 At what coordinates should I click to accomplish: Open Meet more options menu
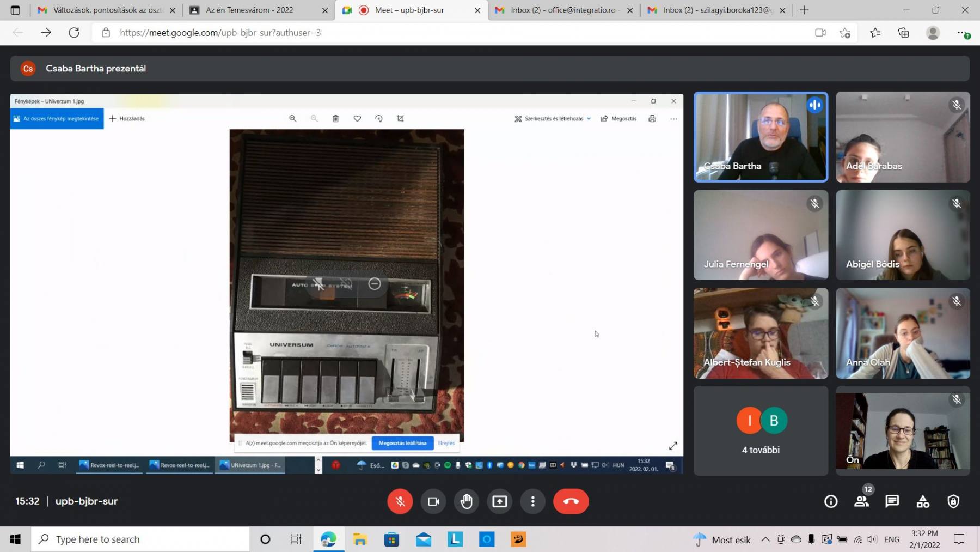pyautogui.click(x=533, y=501)
